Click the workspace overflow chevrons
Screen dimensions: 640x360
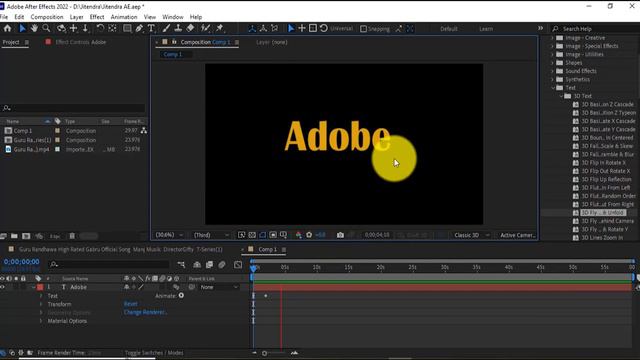click(540, 29)
